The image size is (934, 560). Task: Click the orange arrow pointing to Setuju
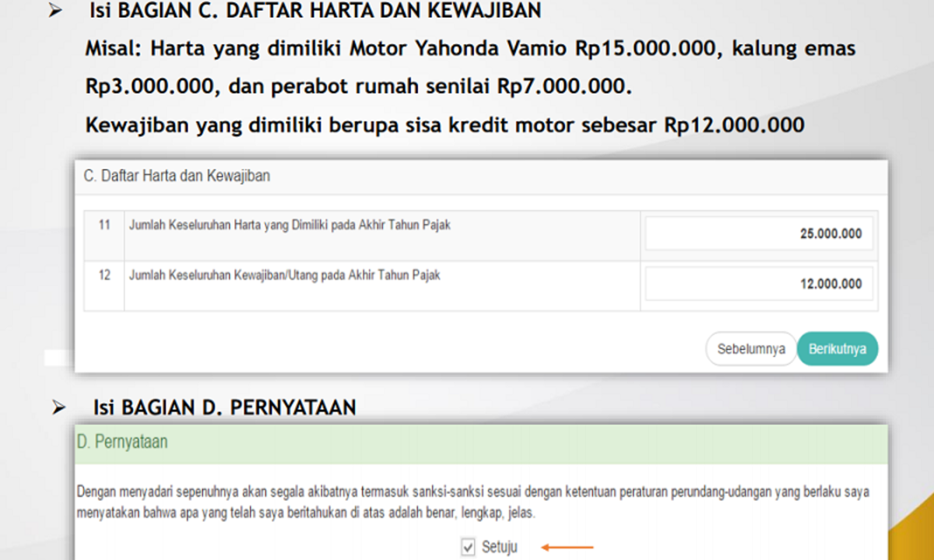tap(567, 548)
